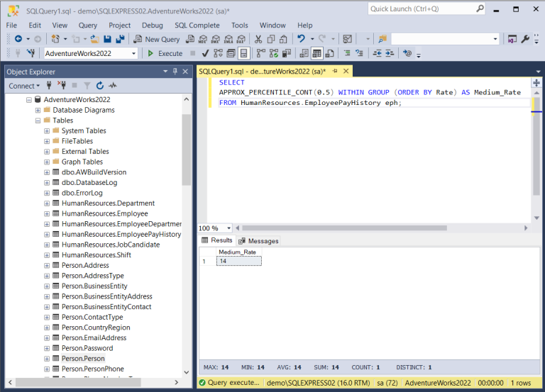
Task: Collapse the Tables folder node
Action: click(x=37, y=121)
